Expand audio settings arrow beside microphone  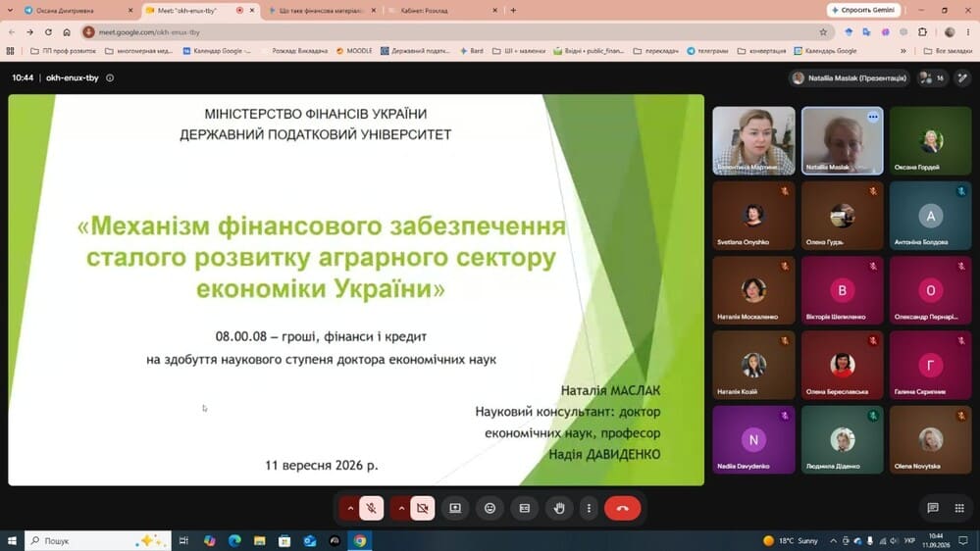[350, 509]
